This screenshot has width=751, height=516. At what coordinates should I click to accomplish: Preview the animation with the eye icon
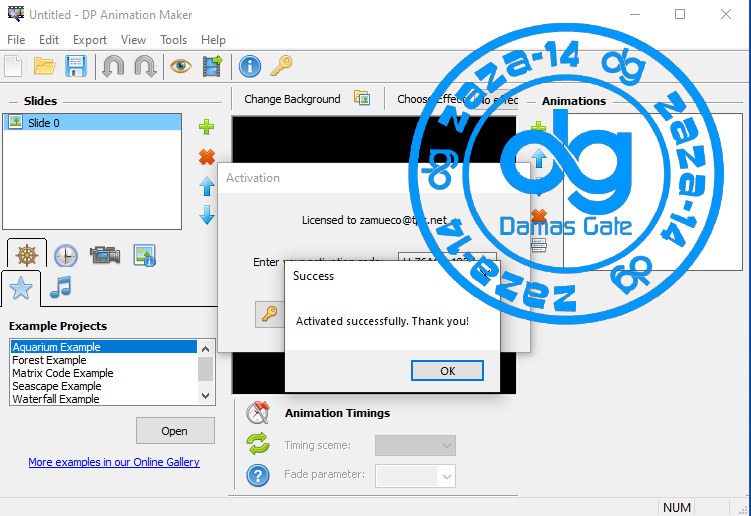tap(181, 66)
